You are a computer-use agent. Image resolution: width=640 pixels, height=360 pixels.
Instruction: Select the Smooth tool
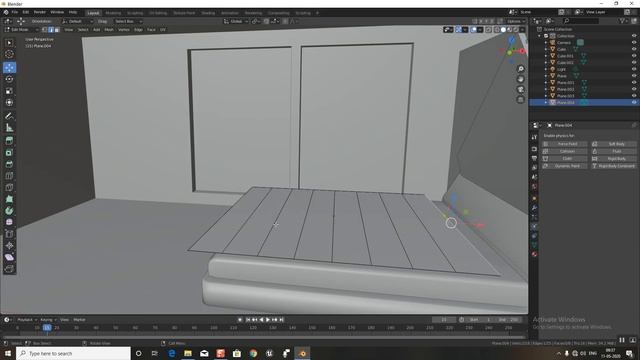9,222
